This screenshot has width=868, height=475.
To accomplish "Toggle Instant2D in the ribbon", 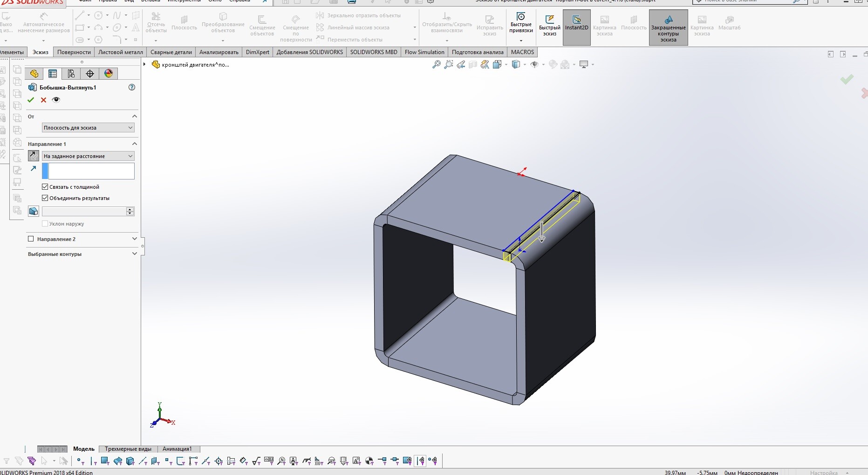I will click(576, 28).
